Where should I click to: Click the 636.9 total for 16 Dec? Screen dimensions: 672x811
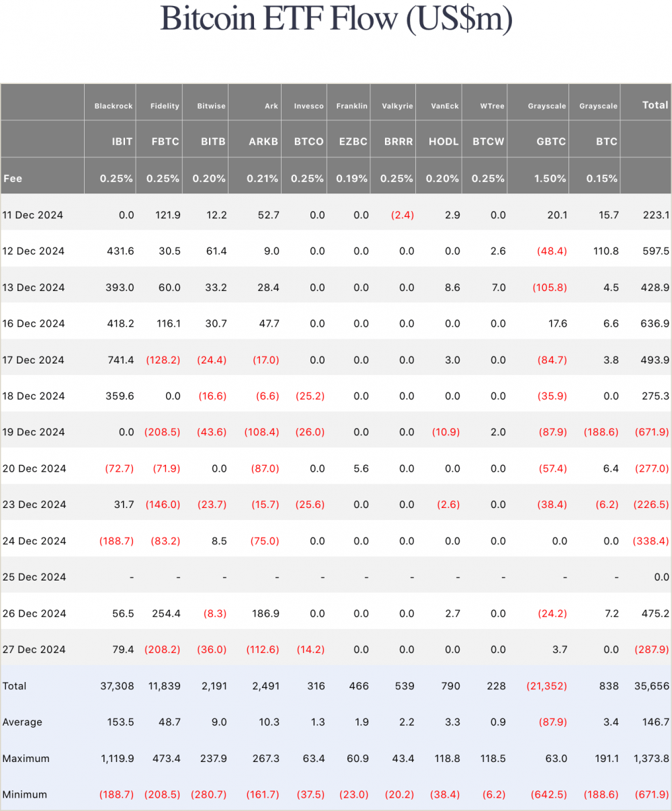tap(655, 324)
